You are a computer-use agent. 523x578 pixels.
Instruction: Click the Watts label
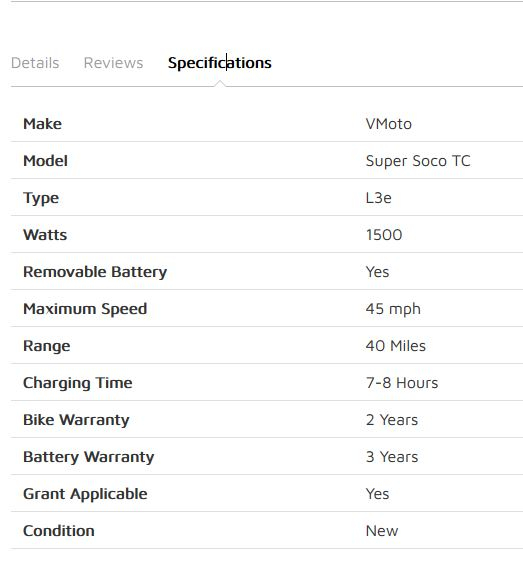point(45,235)
